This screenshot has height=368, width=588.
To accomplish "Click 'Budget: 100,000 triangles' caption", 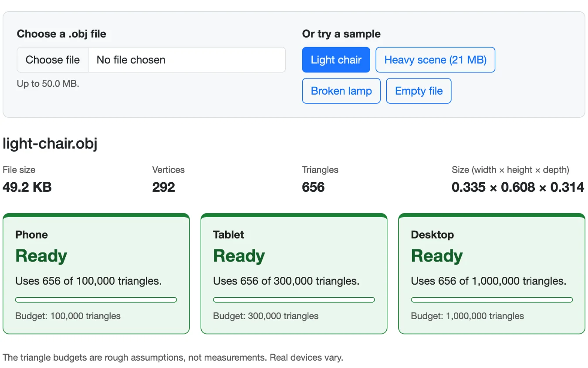I will click(x=68, y=316).
